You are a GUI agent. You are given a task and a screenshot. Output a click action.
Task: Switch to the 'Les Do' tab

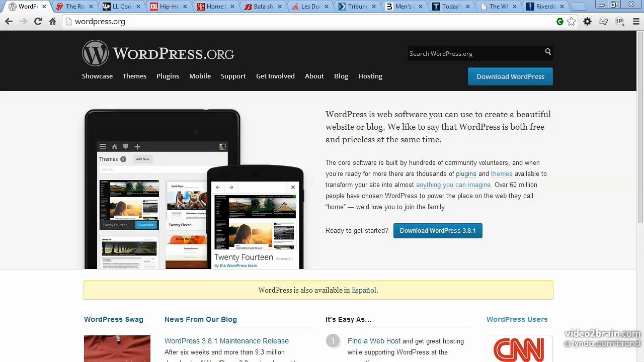[x=310, y=7]
